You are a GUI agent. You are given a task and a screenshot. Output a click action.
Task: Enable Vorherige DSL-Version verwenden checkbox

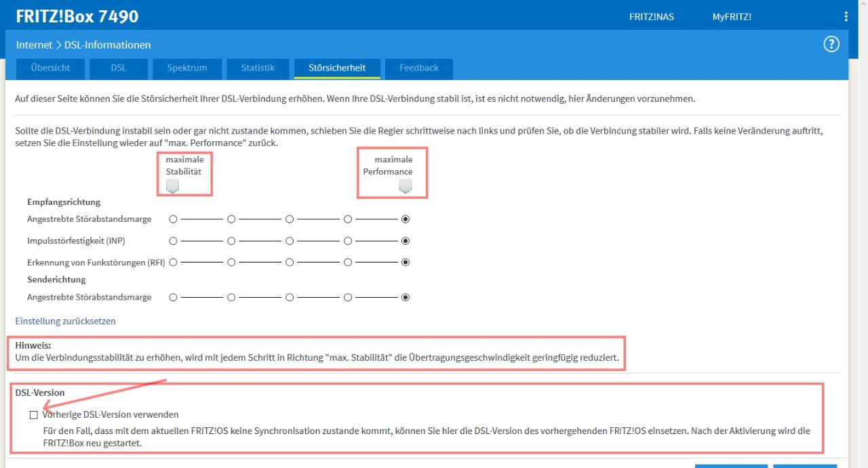[x=34, y=415]
